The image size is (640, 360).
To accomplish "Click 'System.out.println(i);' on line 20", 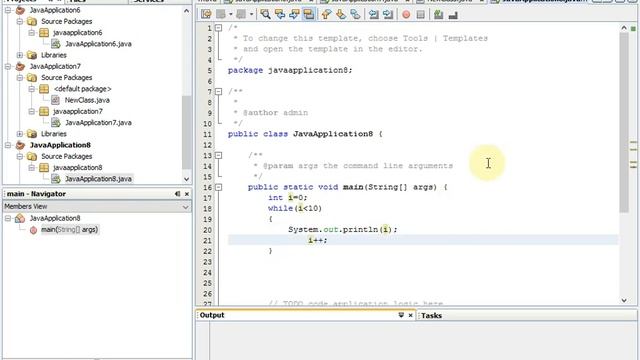I will point(342,229).
